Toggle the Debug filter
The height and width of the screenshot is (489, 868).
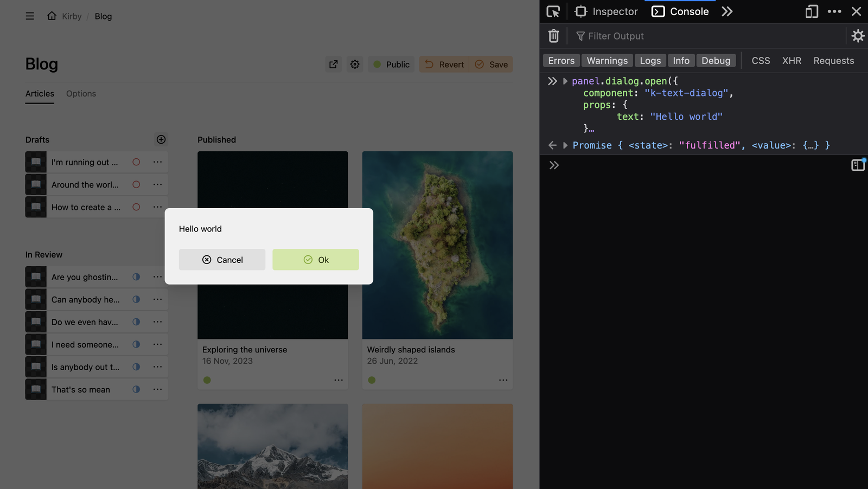pos(716,61)
